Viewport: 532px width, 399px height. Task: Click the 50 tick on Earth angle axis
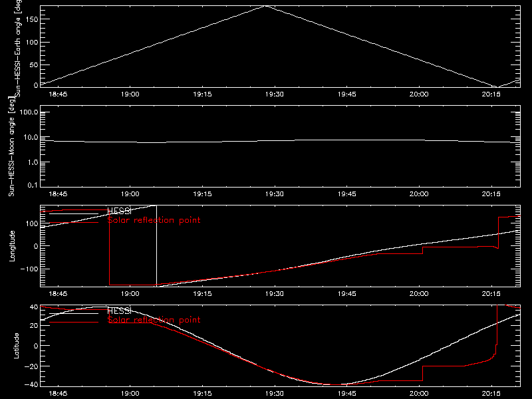point(34,65)
